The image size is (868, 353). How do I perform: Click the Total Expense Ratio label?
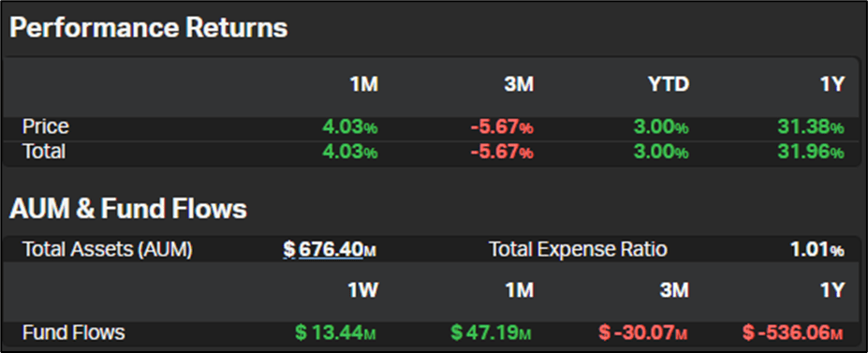pos(578,249)
